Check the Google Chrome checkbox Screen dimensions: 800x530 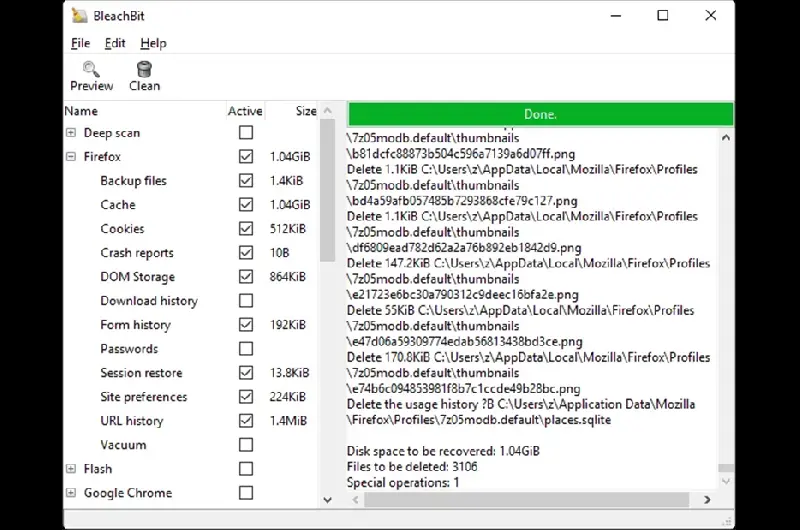pos(246,493)
